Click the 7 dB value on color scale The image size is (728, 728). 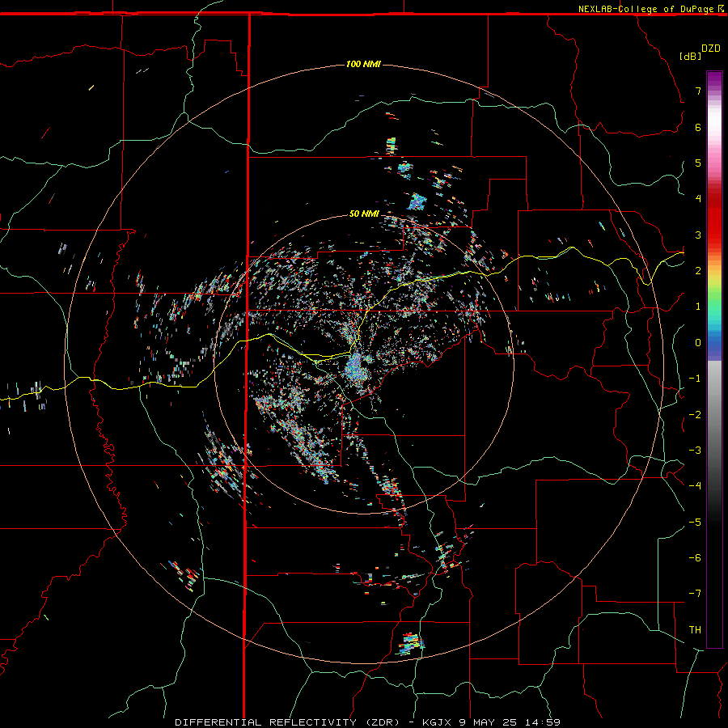pos(698,91)
